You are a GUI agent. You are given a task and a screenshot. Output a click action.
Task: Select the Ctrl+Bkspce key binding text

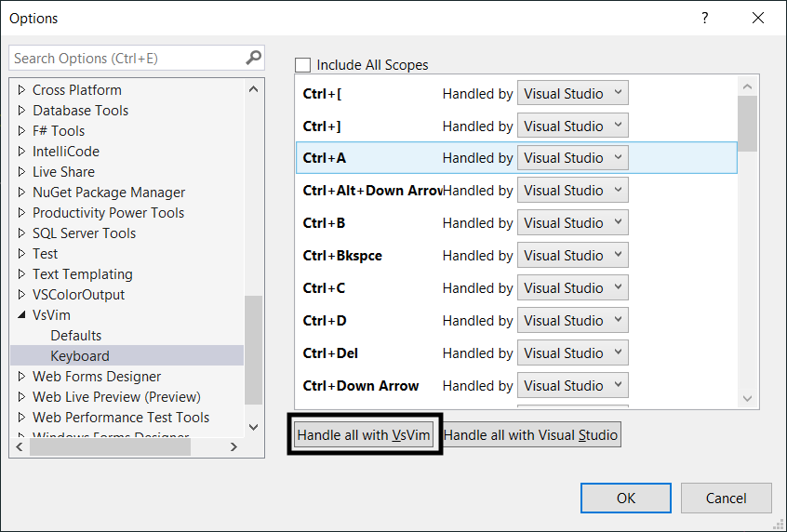[x=342, y=256]
